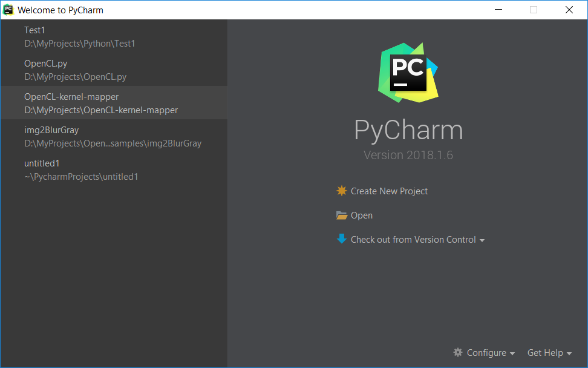The width and height of the screenshot is (588, 368).
Task: Expand the Version Control dropdown arrow
Action: click(x=482, y=240)
